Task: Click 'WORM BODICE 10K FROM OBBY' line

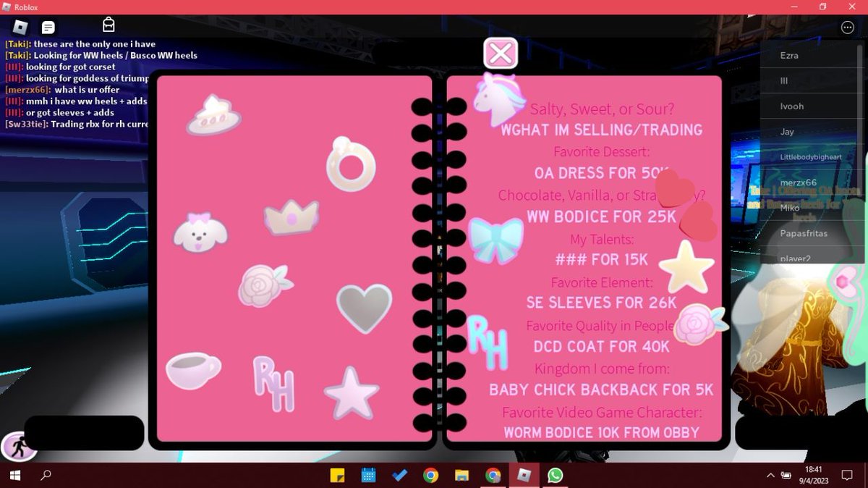Action: (601, 433)
